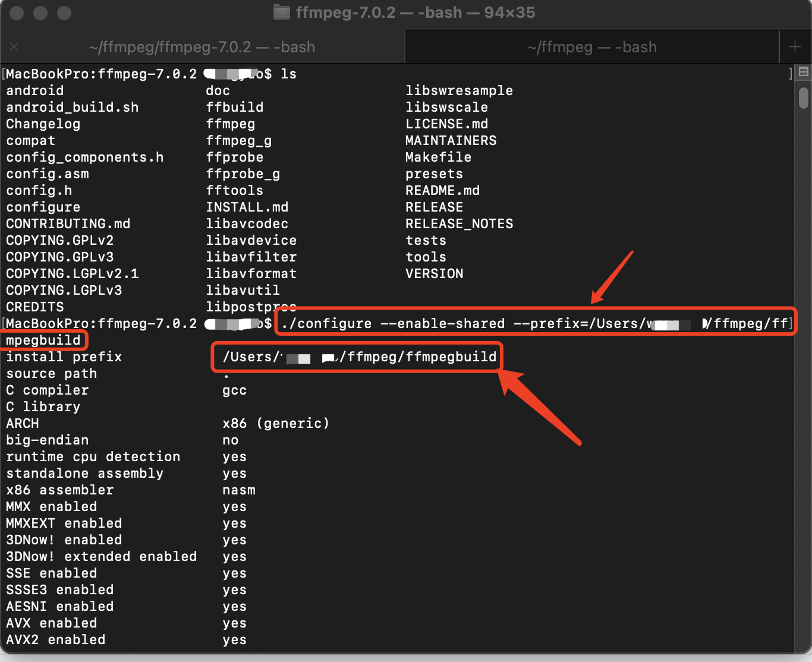This screenshot has width=812, height=662.
Task: Click the 'gcc' C compiler value
Action: pos(235,390)
